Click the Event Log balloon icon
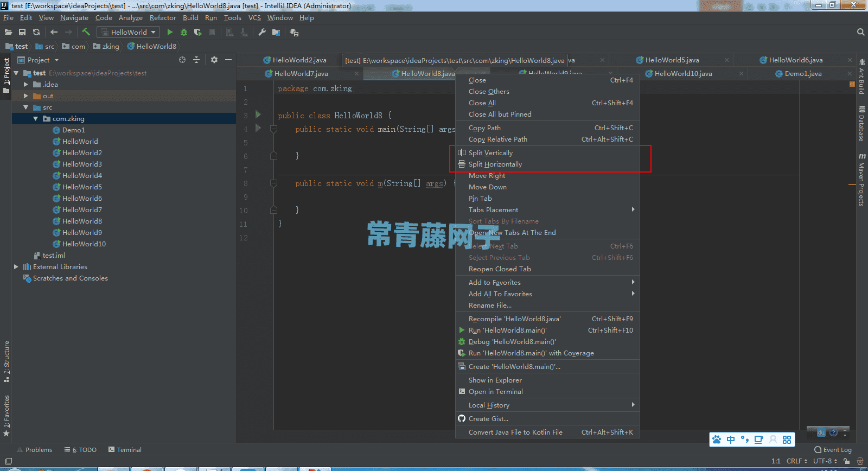 tap(818, 450)
